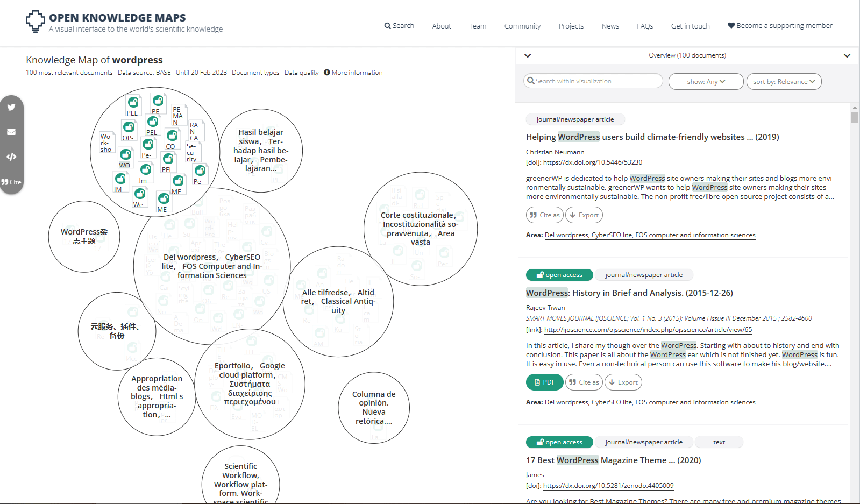The height and width of the screenshot is (504, 860).
Task: Open the FAQs menu item
Action: tap(644, 26)
